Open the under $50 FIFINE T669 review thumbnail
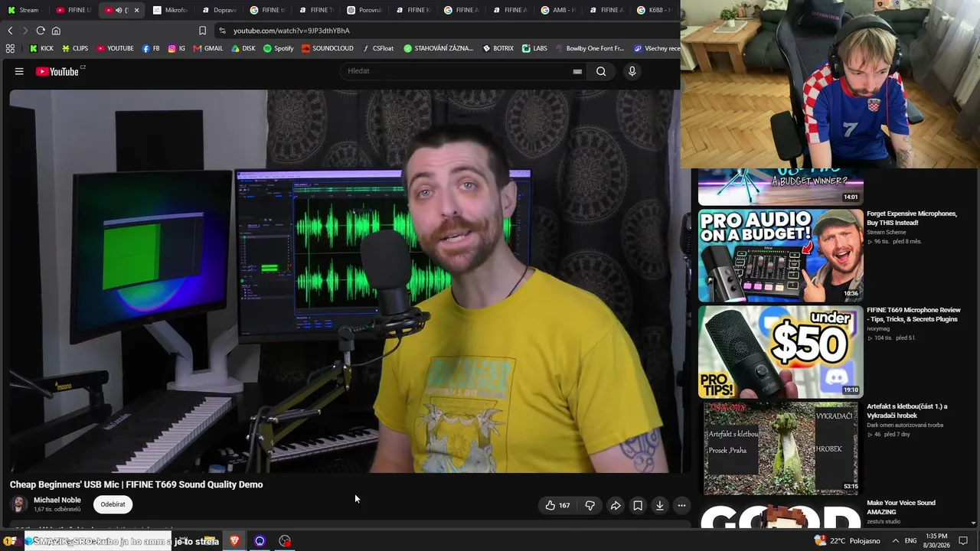980x551 pixels. (x=781, y=352)
